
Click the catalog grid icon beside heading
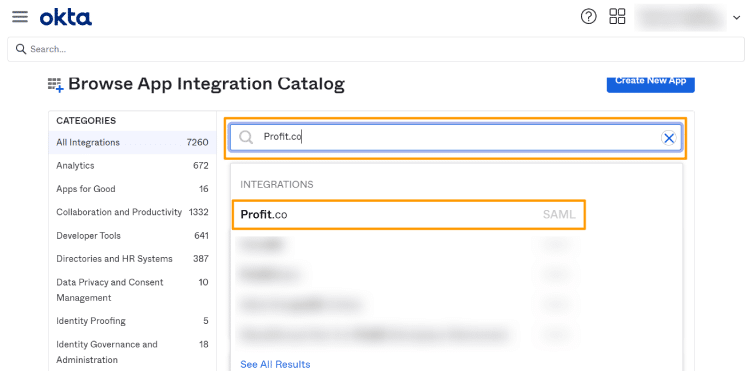[x=55, y=84]
